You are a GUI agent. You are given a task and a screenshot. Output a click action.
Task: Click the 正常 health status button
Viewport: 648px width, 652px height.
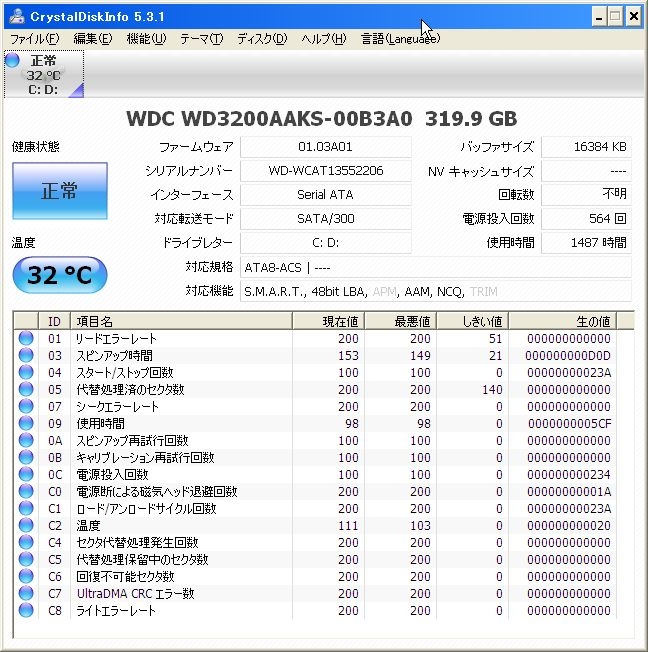pyautogui.click(x=60, y=191)
